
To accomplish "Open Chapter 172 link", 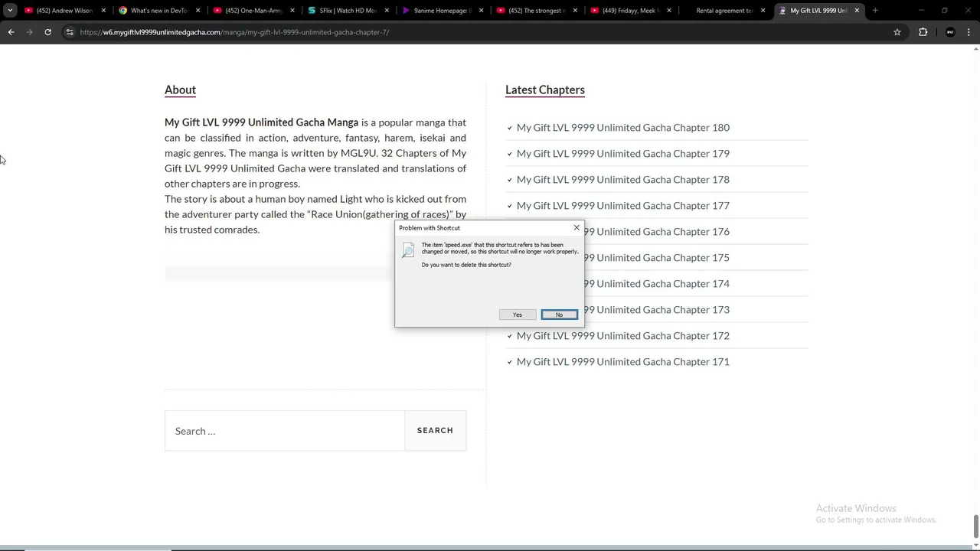I will [623, 335].
